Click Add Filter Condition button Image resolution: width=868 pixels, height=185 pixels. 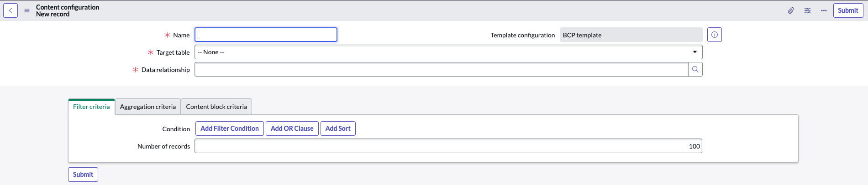(230, 128)
